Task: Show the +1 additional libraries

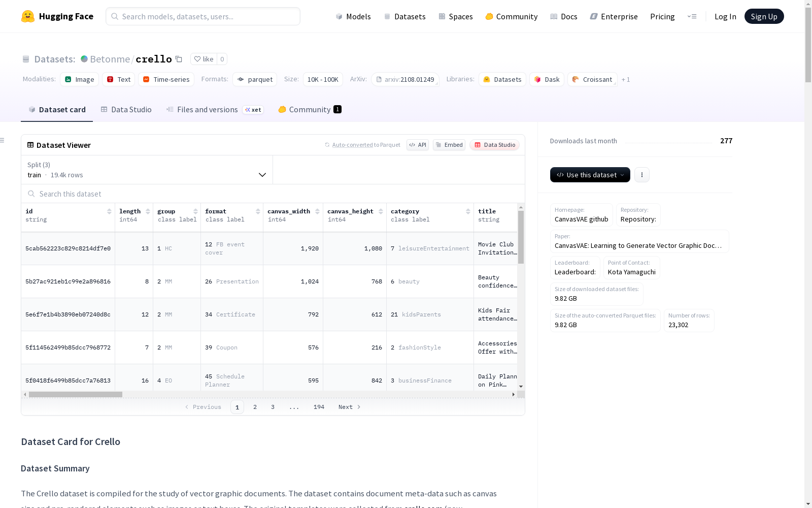Action: coord(626,79)
